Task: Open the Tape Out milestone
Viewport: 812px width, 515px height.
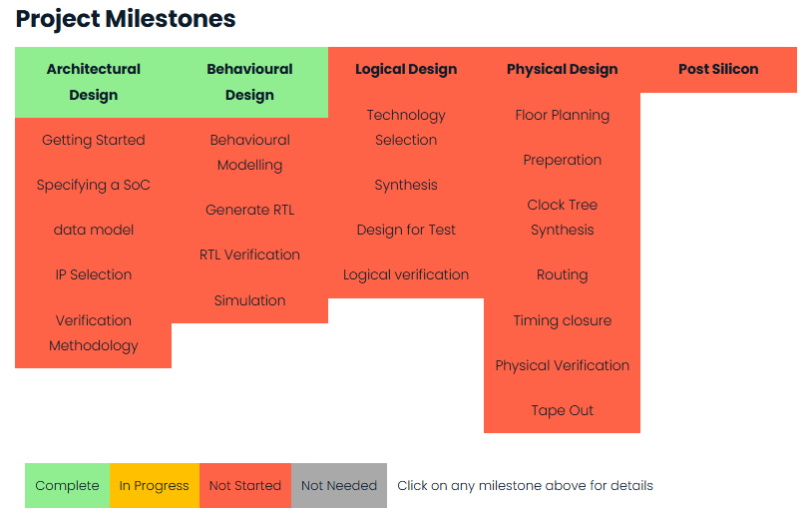Action: [x=562, y=410]
